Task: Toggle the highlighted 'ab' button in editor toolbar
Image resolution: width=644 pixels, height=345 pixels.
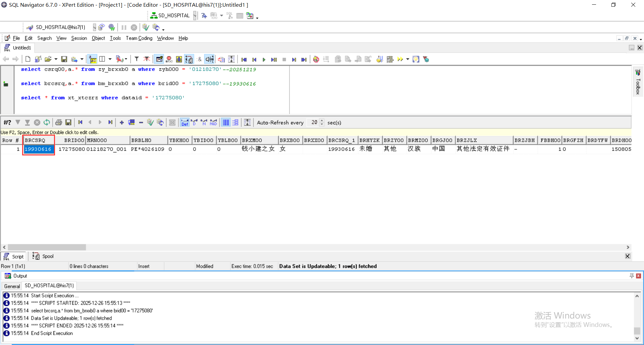Action: [93, 59]
